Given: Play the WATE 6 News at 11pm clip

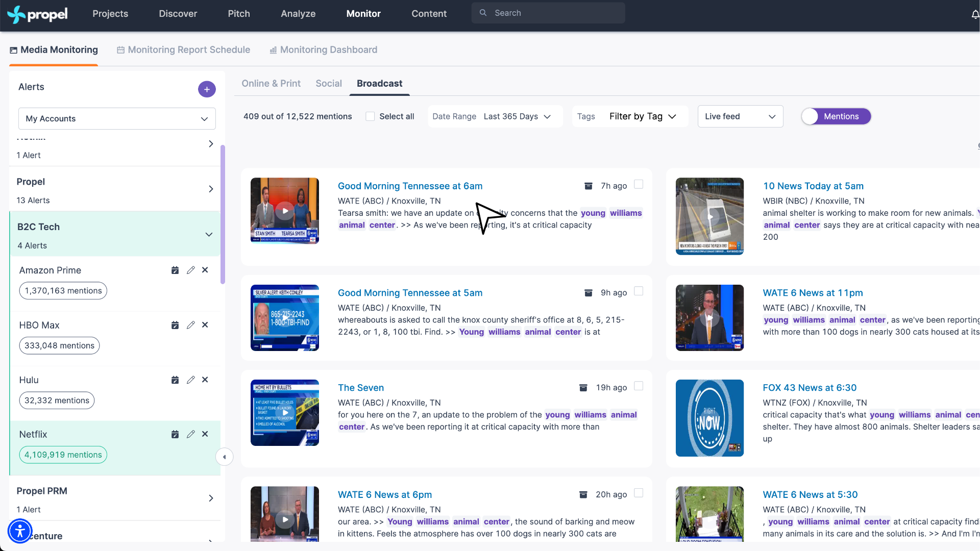Looking at the screenshot, I should tap(709, 318).
